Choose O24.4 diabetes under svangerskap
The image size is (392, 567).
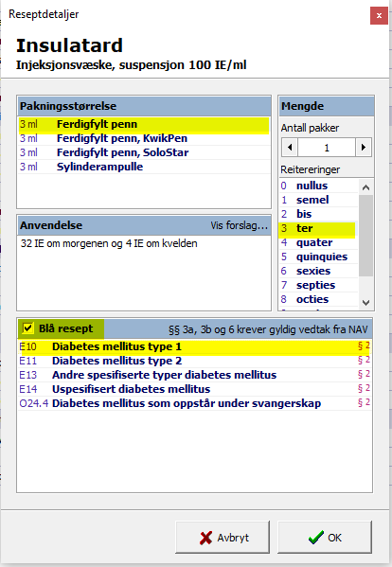[x=194, y=403]
